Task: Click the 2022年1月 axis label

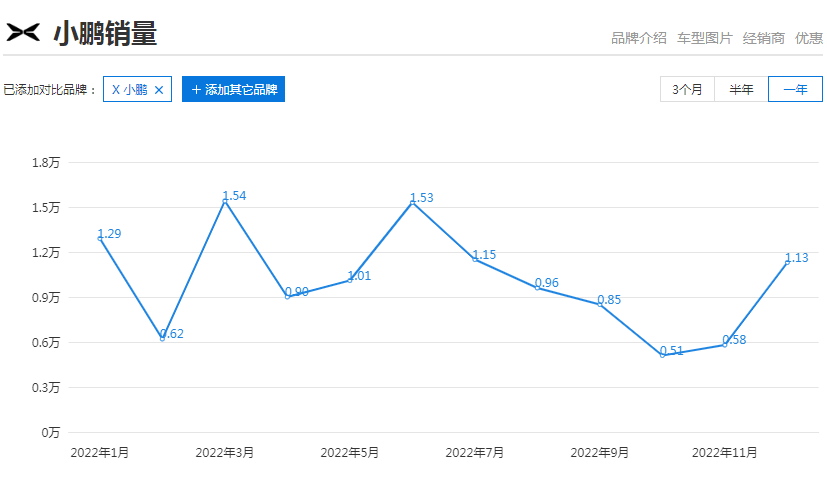Action: point(100,453)
